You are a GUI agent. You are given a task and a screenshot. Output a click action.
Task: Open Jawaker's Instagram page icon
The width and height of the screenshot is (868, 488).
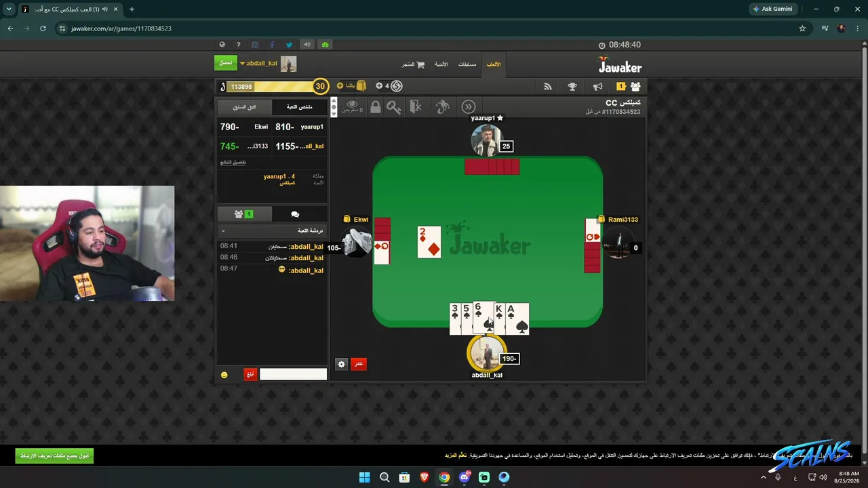click(255, 45)
